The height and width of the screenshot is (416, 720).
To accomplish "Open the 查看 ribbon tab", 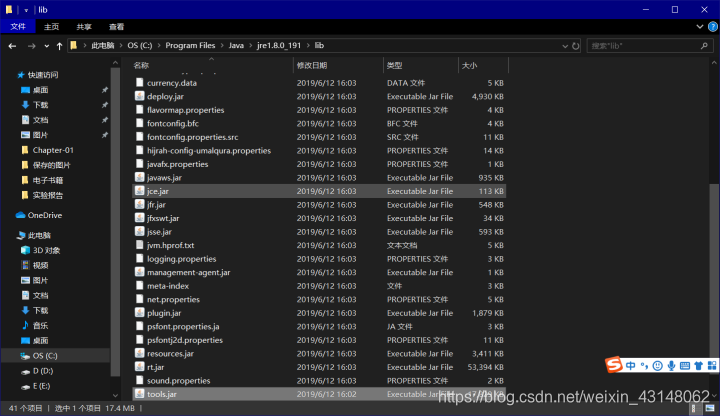I will coord(117,27).
